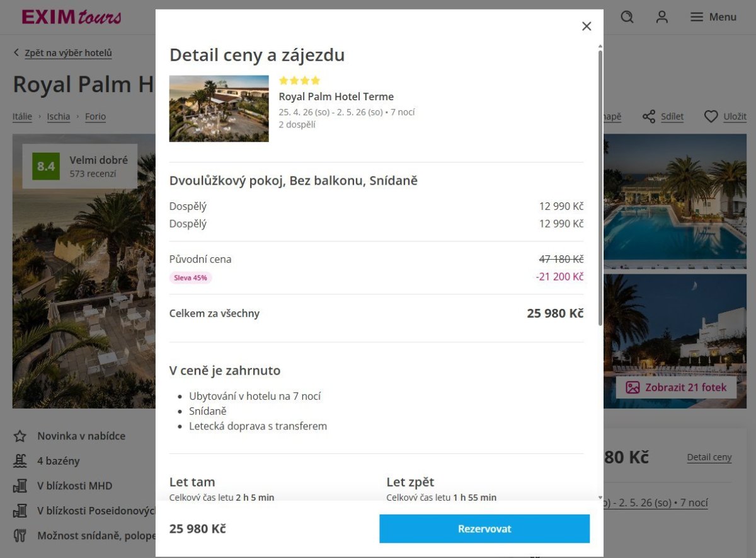Click the Itálie breadcrumb
Viewport: 756px width, 558px height.
coord(22,117)
